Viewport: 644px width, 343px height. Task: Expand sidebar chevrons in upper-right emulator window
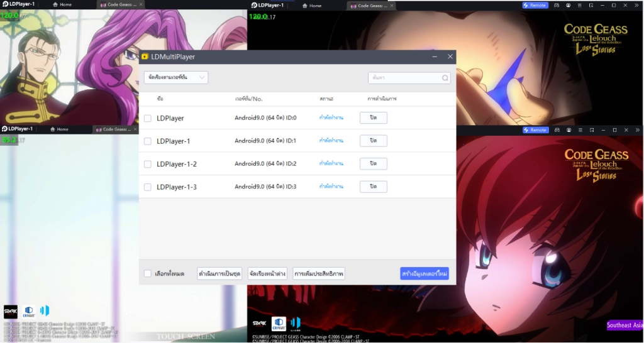(x=637, y=5)
